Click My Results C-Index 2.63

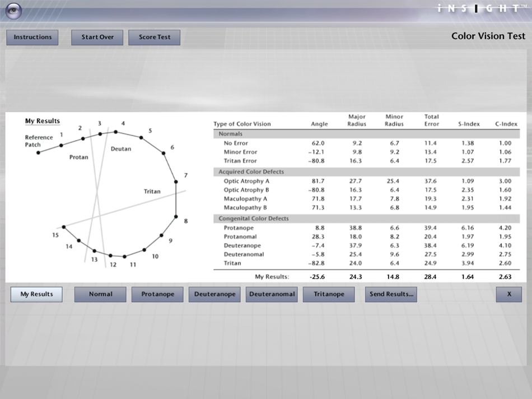[x=505, y=277]
